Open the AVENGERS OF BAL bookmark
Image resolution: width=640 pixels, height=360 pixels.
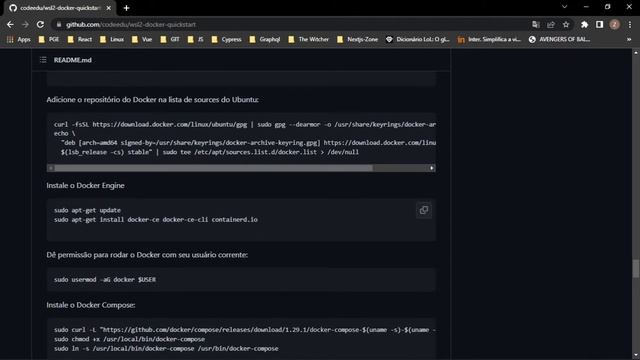click(x=560, y=39)
